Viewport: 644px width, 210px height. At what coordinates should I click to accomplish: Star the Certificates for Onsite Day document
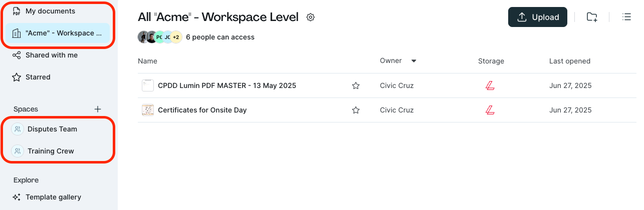coord(356,110)
